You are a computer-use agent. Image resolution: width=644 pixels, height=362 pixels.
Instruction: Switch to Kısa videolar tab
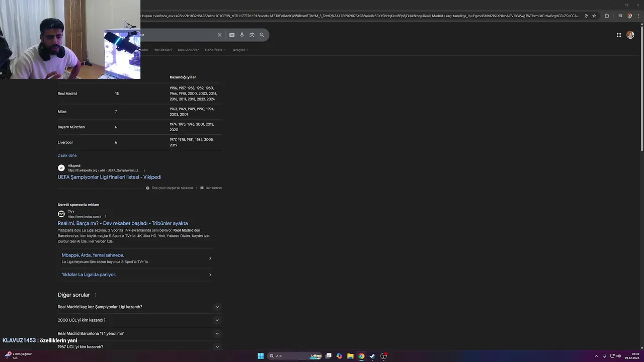(188, 50)
